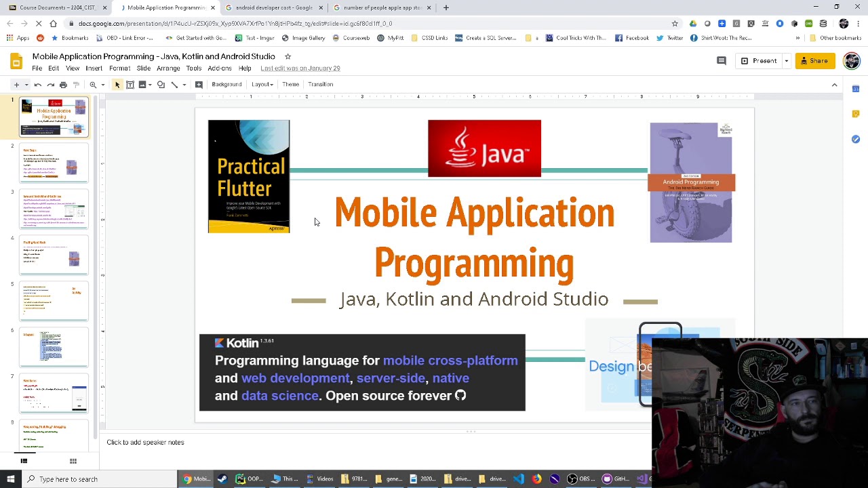868x488 pixels.
Task: Open the Google account avatar in Slides
Action: coord(852,61)
